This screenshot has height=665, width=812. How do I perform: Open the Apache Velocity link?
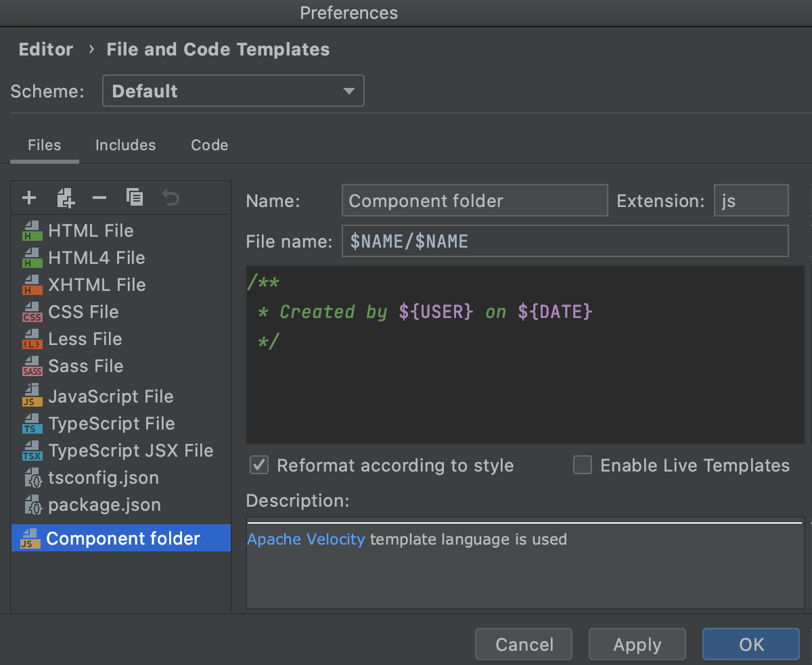306,540
